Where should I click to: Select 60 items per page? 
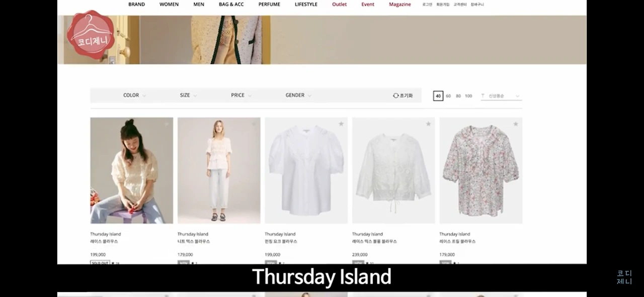(448, 96)
